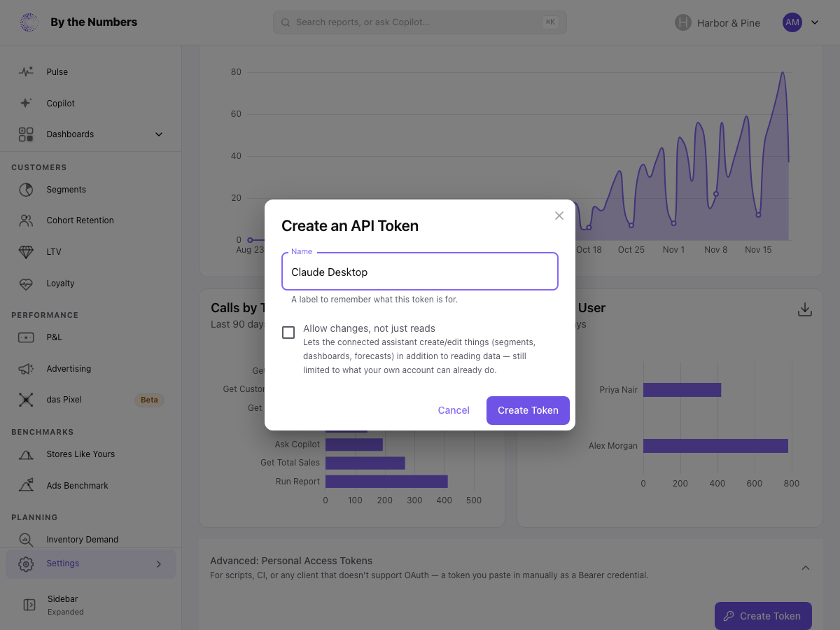Click the Alex Morgan bar in chart

pos(715,446)
